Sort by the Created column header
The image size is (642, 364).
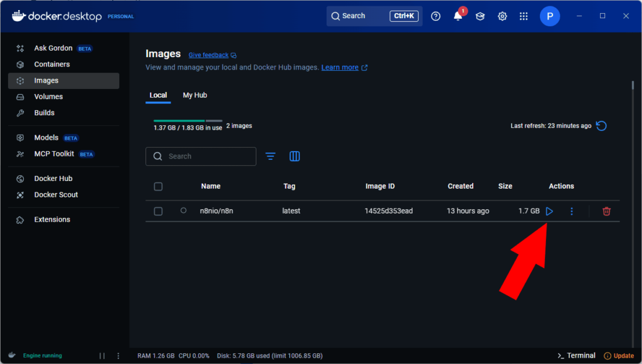[x=460, y=186]
